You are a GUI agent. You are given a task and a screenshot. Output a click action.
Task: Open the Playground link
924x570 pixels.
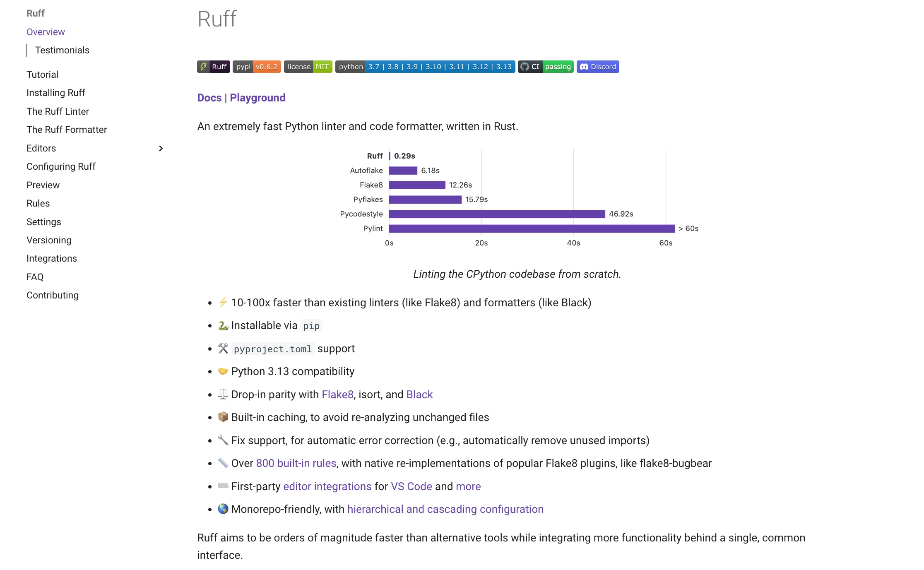[x=257, y=98]
